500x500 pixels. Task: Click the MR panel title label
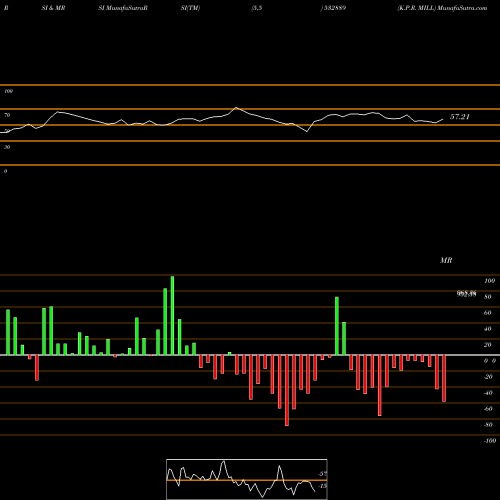pyautogui.click(x=446, y=260)
